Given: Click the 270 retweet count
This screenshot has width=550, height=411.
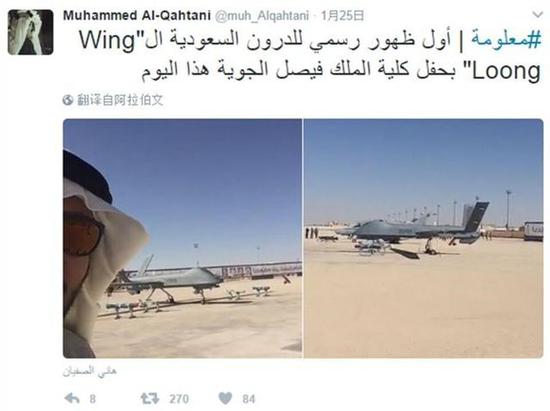Looking at the screenshot, I should [x=179, y=399].
